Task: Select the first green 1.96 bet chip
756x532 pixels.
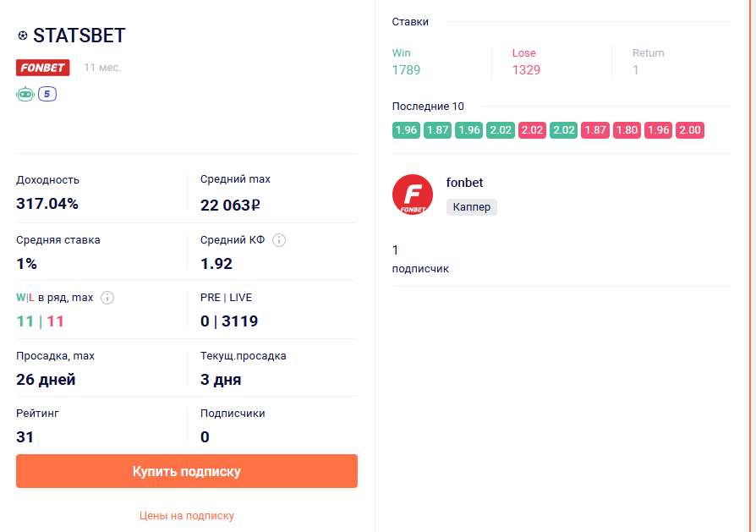Action: click(406, 130)
